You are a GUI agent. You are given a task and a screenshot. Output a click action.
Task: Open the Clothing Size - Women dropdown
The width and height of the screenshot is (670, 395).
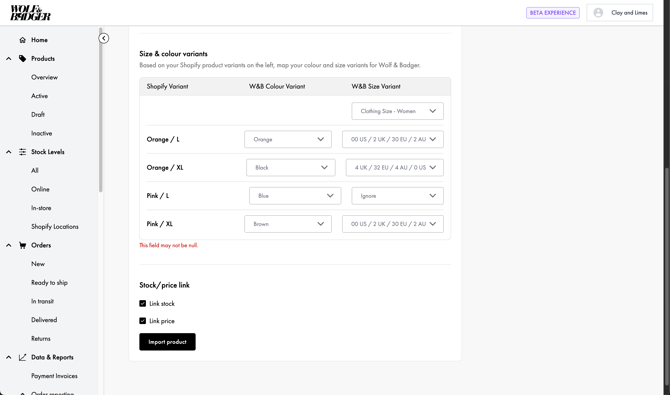click(x=397, y=111)
